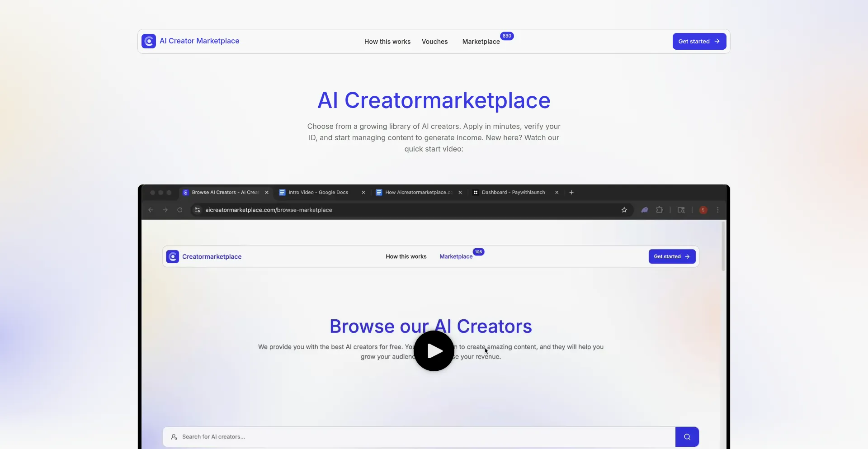The height and width of the screenshot is (449, 868).
Task: Click the red profile avatar in preview
Action: coord(703,210)
